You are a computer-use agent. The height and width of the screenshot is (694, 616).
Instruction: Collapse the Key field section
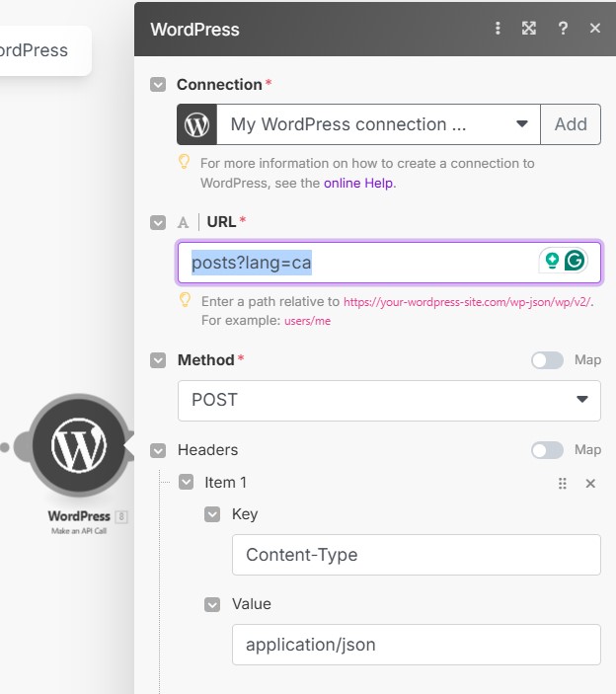[x=212, y=514]
